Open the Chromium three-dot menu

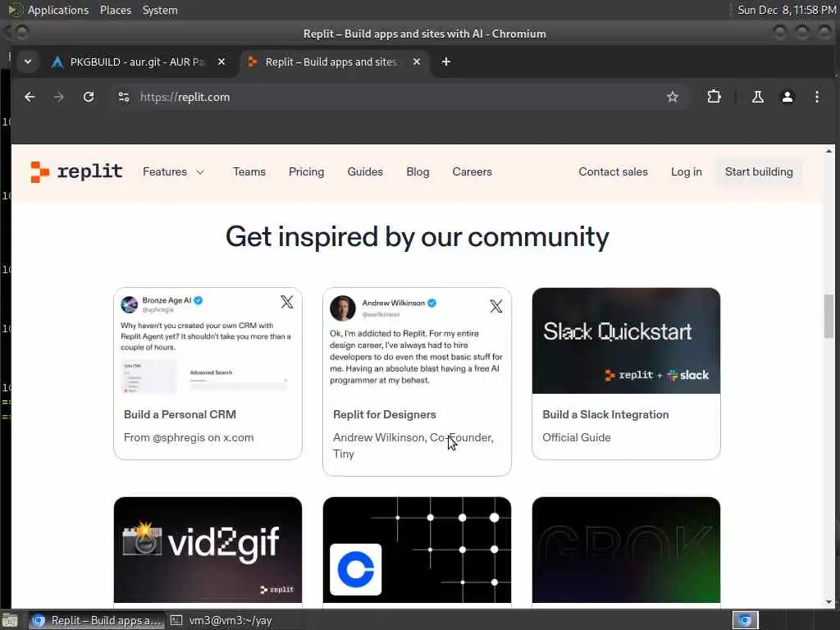(816, 97)
